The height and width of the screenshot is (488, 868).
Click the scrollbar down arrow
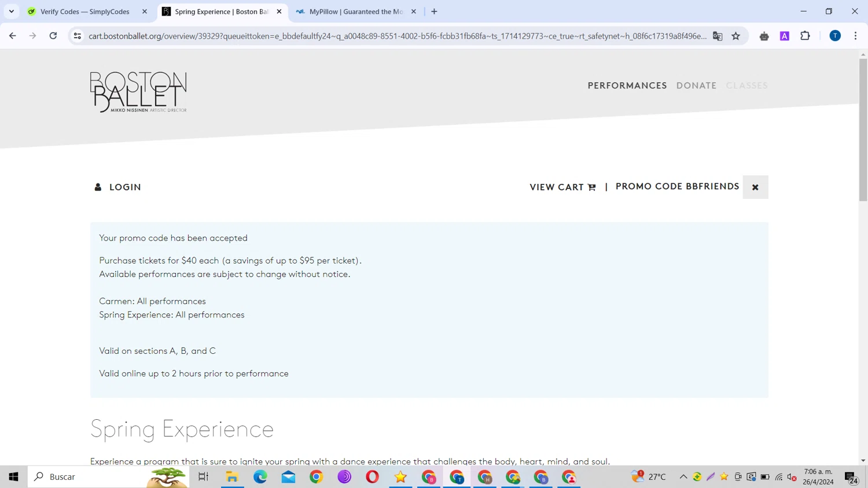tap(863, 461)
